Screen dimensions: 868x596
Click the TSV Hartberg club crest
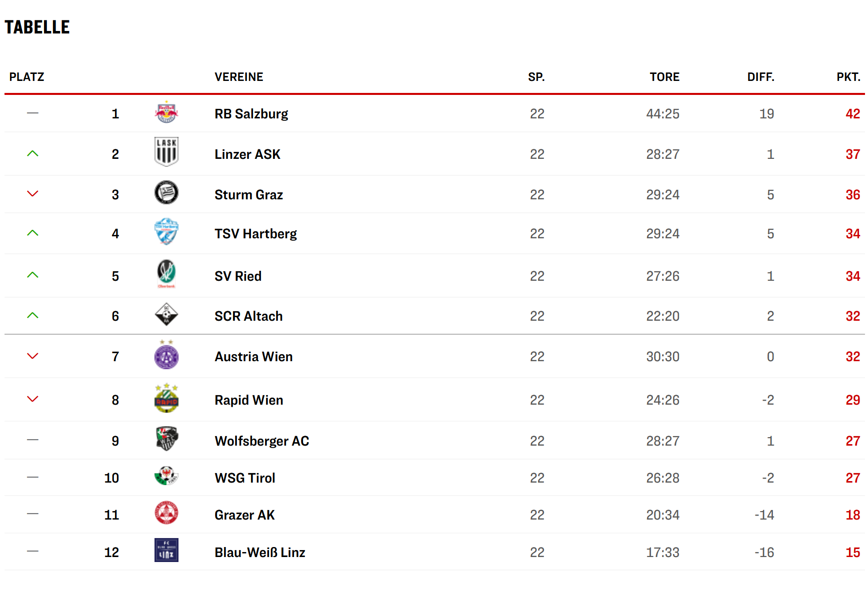point(166,231)
